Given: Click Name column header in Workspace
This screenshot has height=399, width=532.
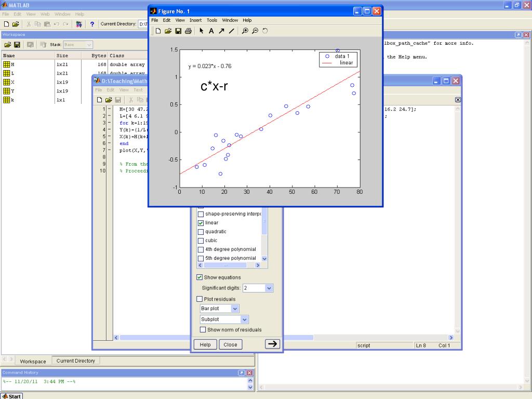Looking at the screenshot, I should pos(28,55).
